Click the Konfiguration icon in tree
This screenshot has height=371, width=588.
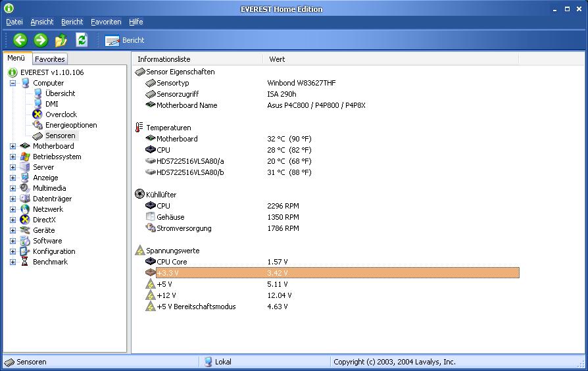tap(25, 251)
